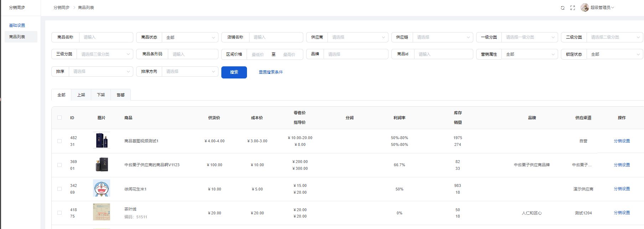Click the 超级管理员 user avatar
The height and width of the screenshot is (229, 644).
(584, 7)
